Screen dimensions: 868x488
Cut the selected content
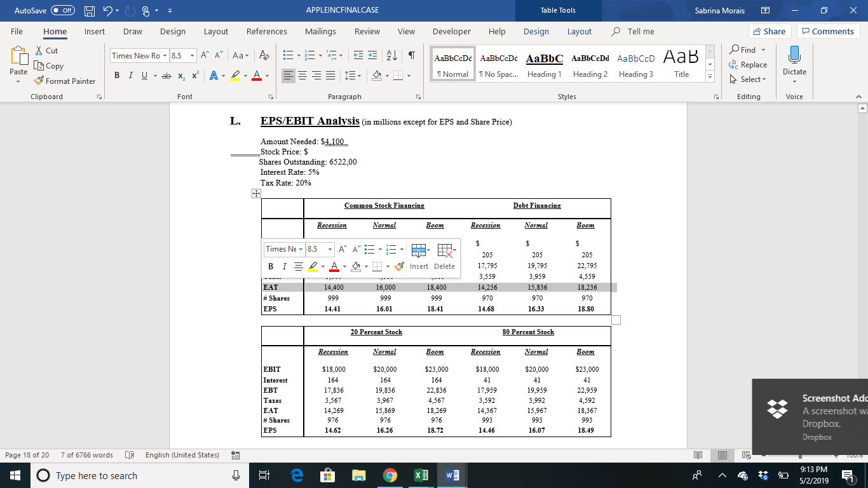[46, 51]
